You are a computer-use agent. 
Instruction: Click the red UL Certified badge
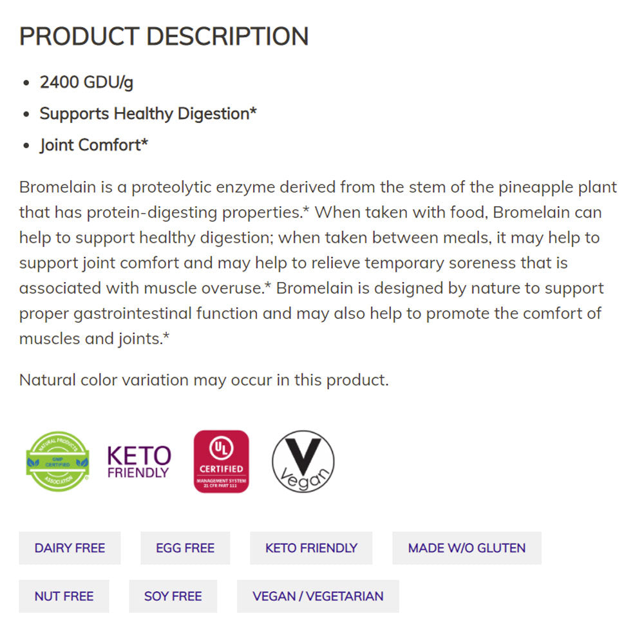(x=221, y=462)
